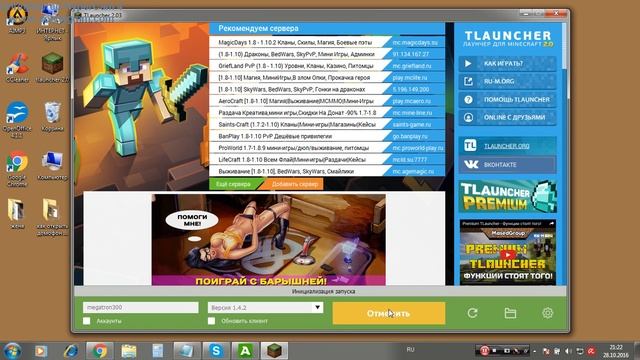This screenshot has height=360, width=640.
Task: Open the file explorer taskbar icon
Action: point(129,351)
